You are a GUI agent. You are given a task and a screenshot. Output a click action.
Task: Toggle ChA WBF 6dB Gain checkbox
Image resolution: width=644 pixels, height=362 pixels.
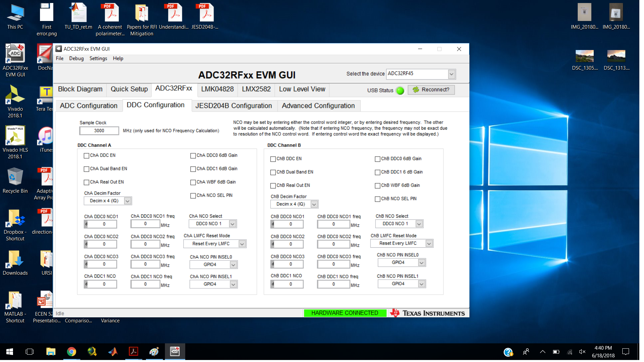[x=193, y=182]
